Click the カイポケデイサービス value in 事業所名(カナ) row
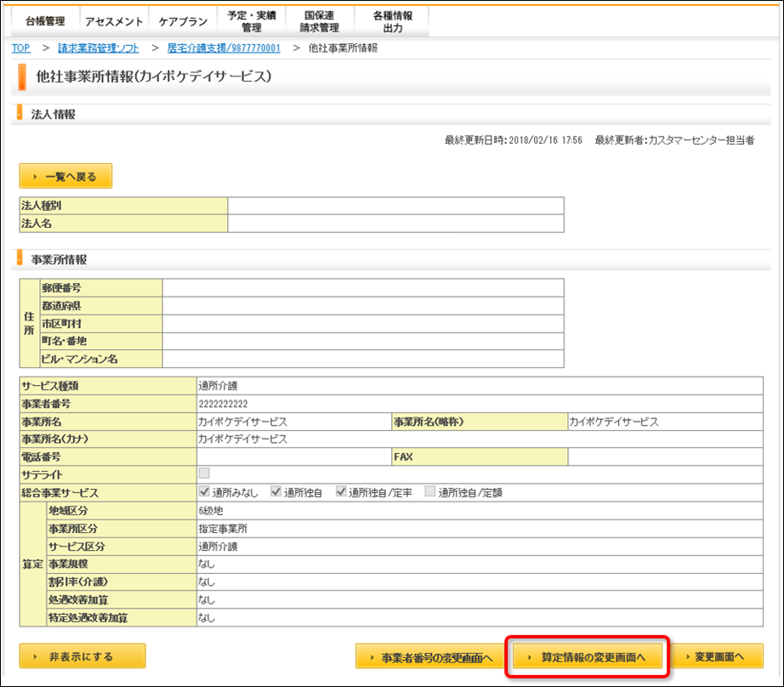The height and width of the screenshot is (687, 784). point(243,439)
